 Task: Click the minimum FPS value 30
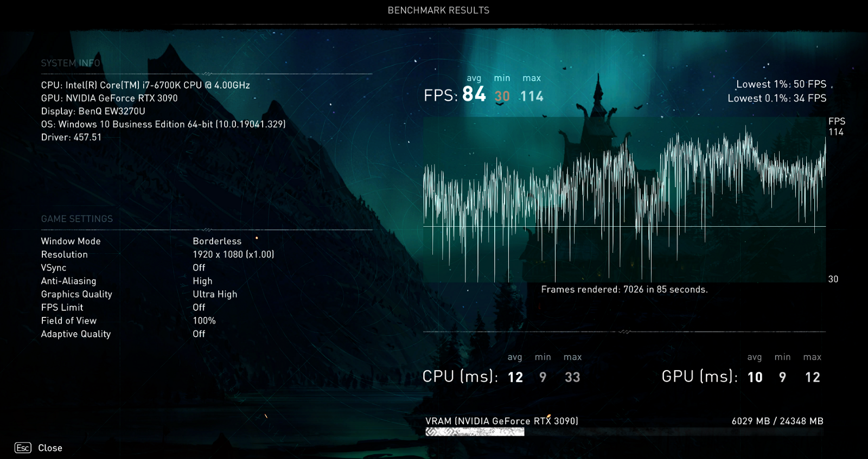[x=502, y=97]
